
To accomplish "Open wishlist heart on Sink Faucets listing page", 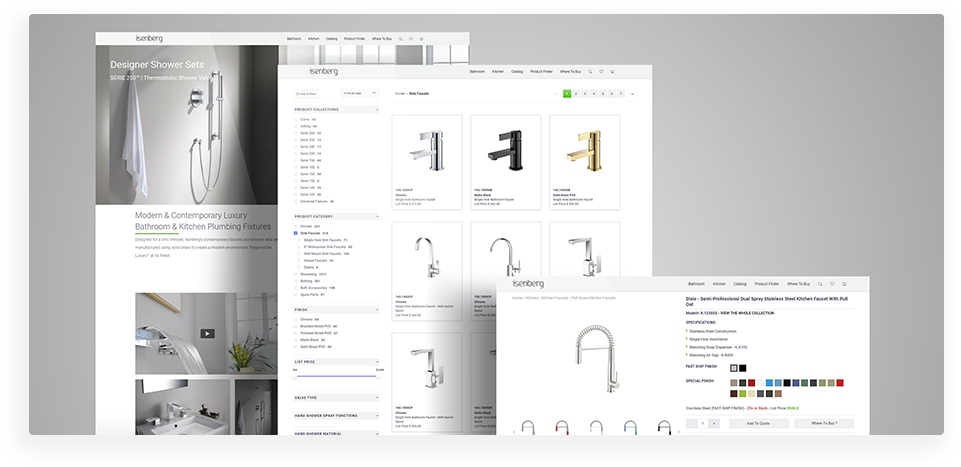I will (601, 72).
